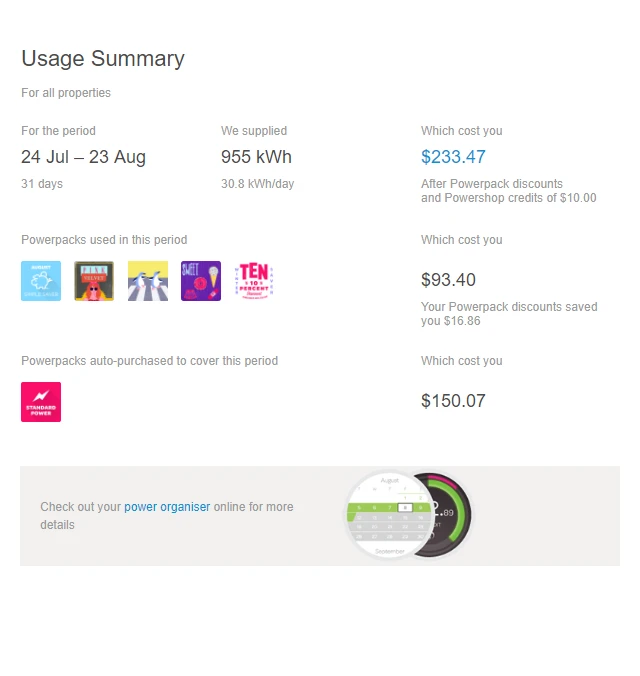Image resolution: width=640 pixels, height=676 pixels.
Task: Click the 30.8 kWh/day average text
Action: point(257,184)
